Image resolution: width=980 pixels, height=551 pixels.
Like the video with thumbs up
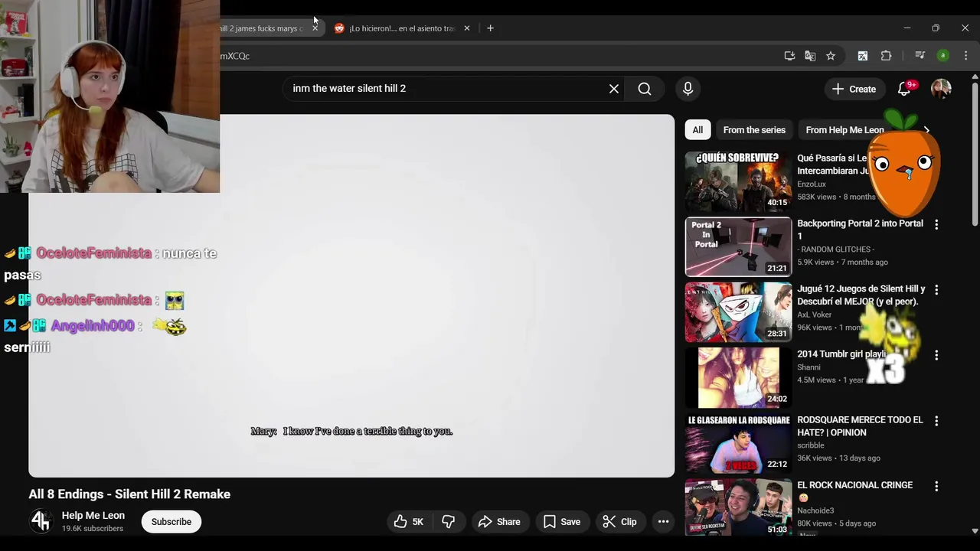[x=409, y=522]
